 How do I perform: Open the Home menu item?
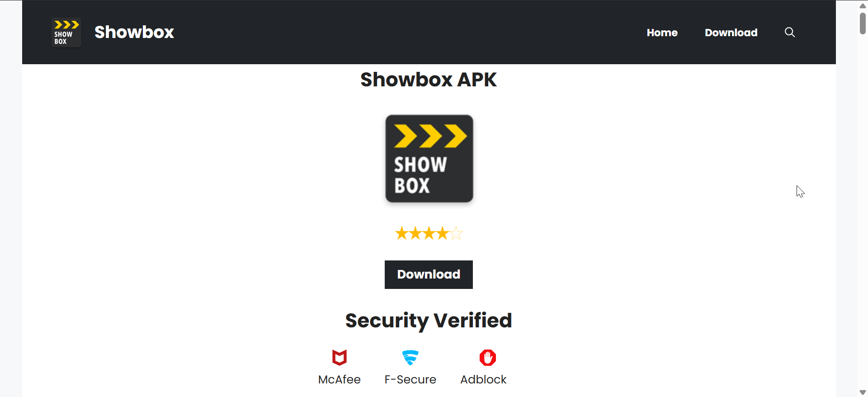click(662, 33)
